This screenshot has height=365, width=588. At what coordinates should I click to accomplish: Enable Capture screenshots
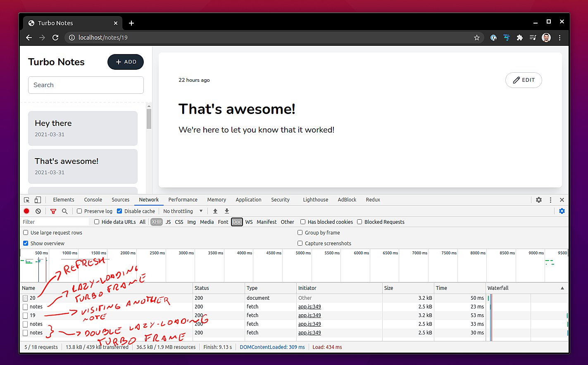(300, 243)
